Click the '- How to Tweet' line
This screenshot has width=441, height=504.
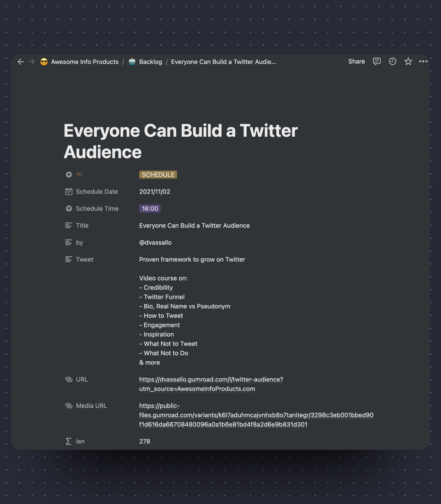161,316
